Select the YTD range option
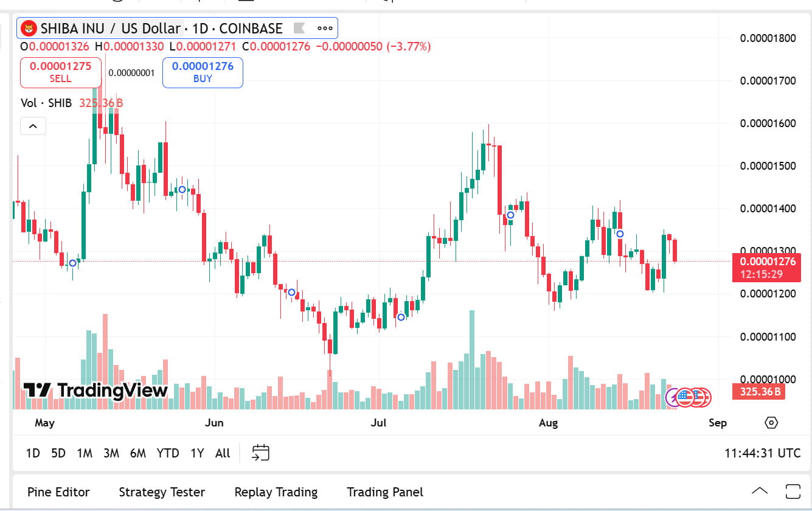812x511 pixels. tap(168, 453)
